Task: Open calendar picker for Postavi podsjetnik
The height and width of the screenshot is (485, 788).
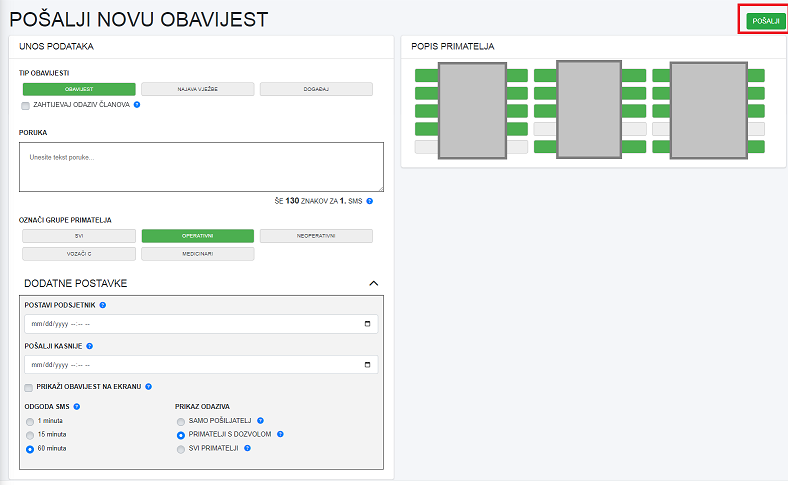Action: point(368,324)
